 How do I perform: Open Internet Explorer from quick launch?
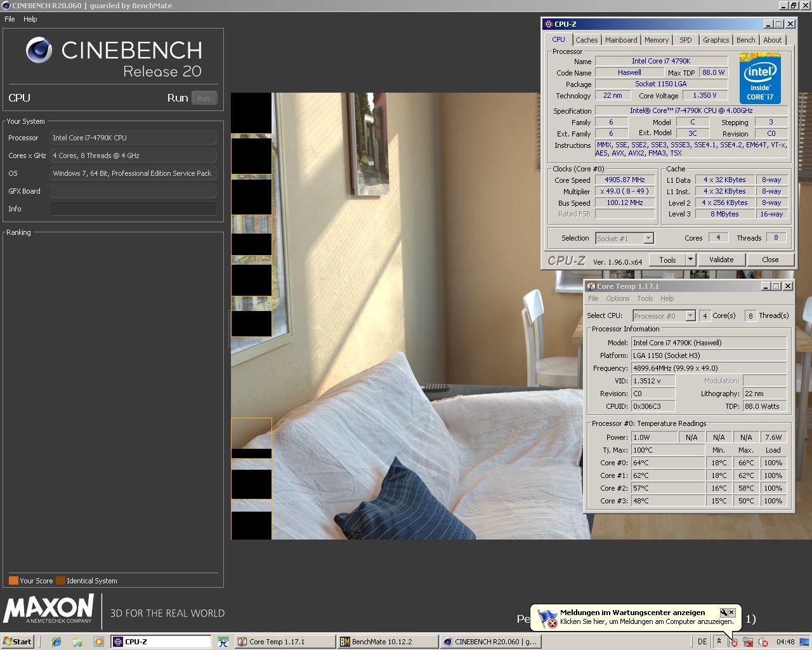[56, 642]
